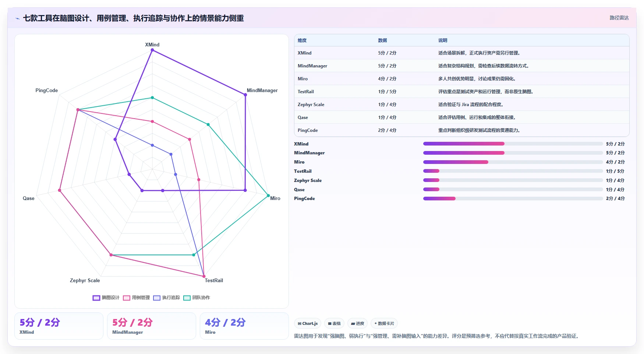Click the Qase axis label on radar

29,198
